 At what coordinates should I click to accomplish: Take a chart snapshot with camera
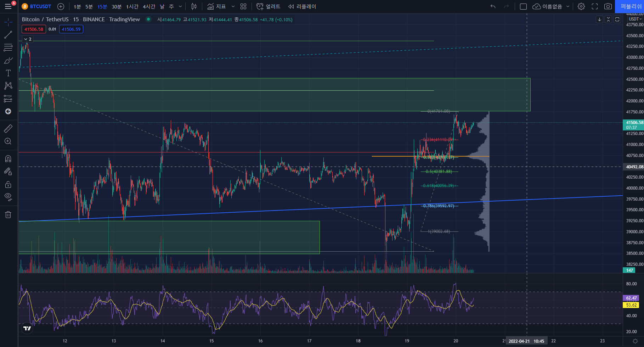tap(608, 6)
